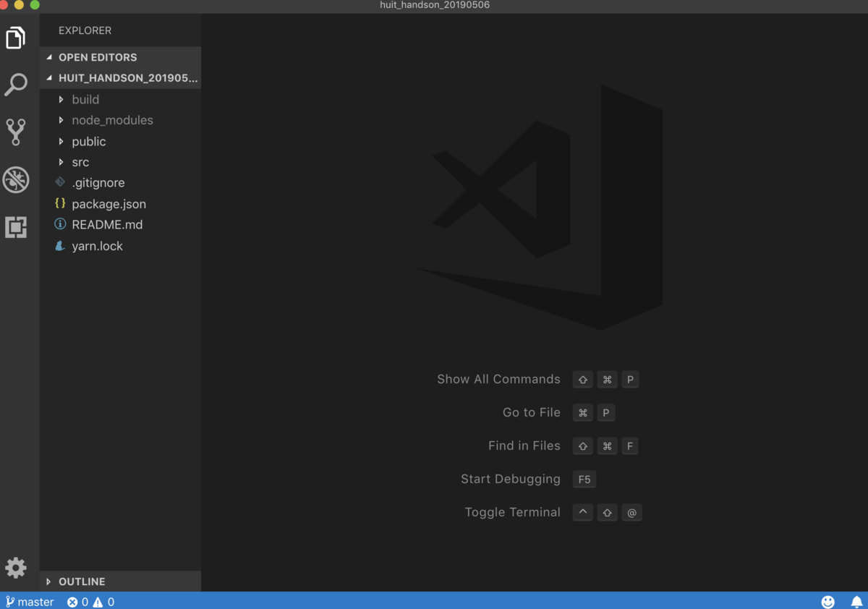The width and height of the screenshot is (868, 609).
Task: Click the master branch indicator
Action: tap(30, 602)
